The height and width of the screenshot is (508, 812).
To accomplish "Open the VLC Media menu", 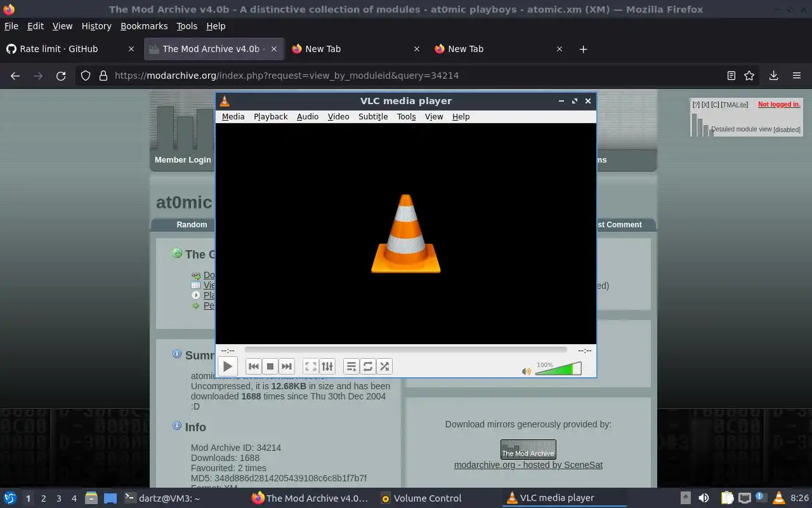I will (233, 117).
